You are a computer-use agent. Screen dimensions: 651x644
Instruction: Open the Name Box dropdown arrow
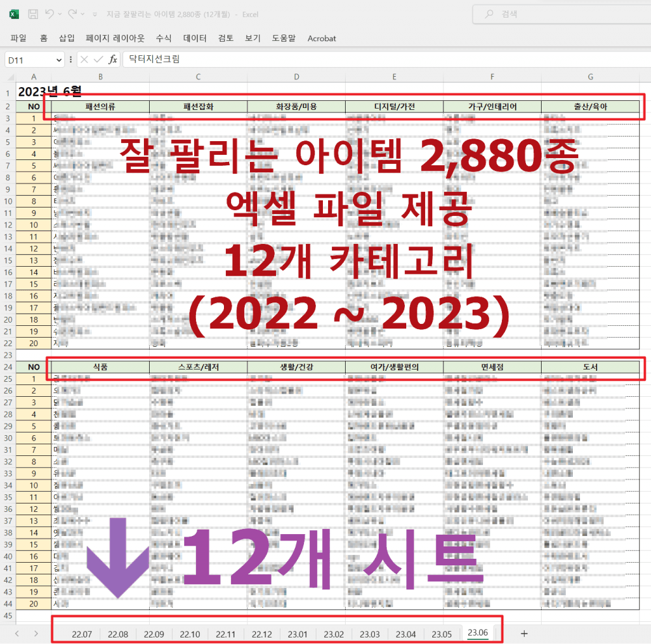(59, 60)
